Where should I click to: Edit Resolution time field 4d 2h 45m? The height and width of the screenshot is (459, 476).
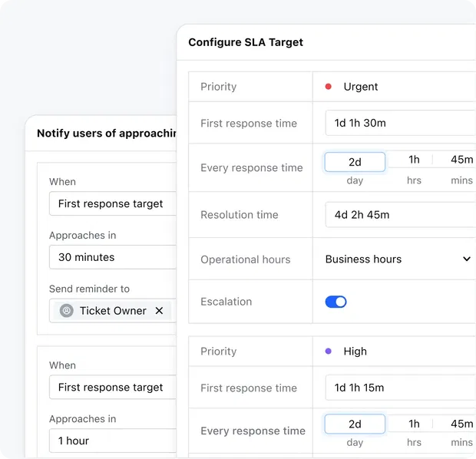point(401,215)
